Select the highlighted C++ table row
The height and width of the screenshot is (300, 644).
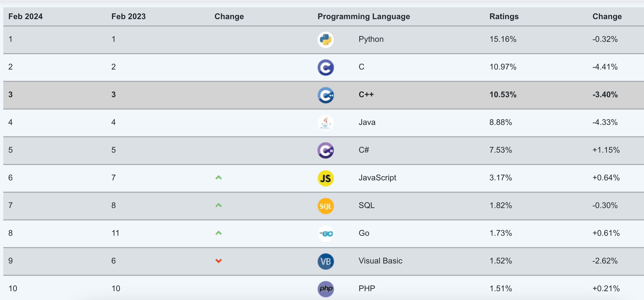click(322, 95)
